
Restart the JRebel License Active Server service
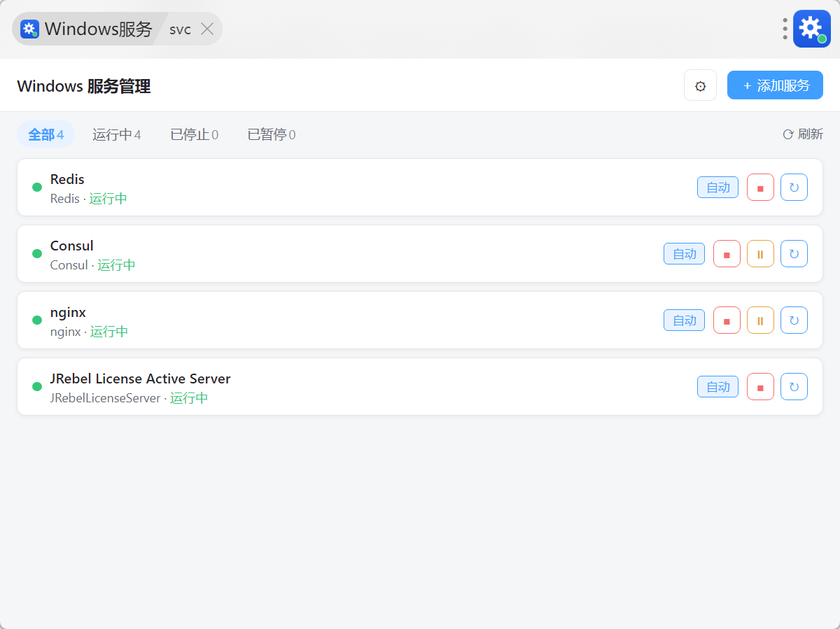[794, 387]
